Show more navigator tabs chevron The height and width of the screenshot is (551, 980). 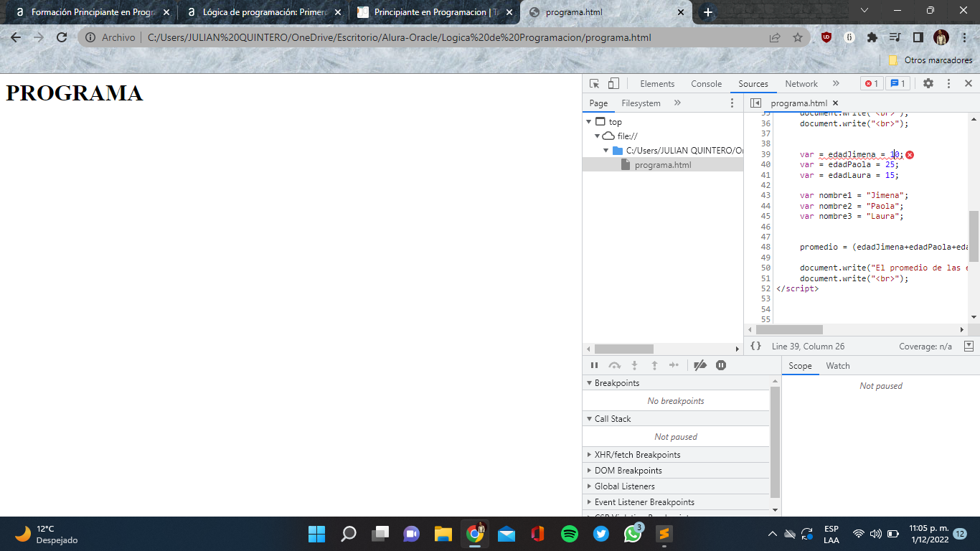coord(677,103)
